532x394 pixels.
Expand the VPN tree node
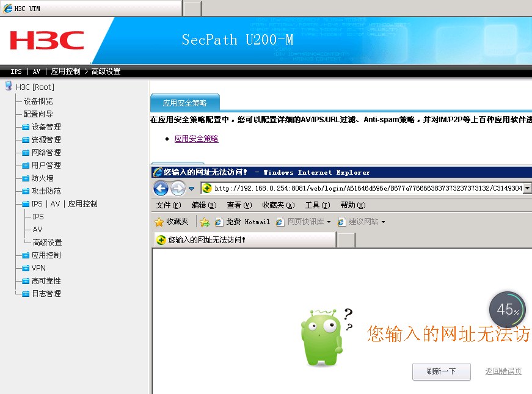[26, 268]
